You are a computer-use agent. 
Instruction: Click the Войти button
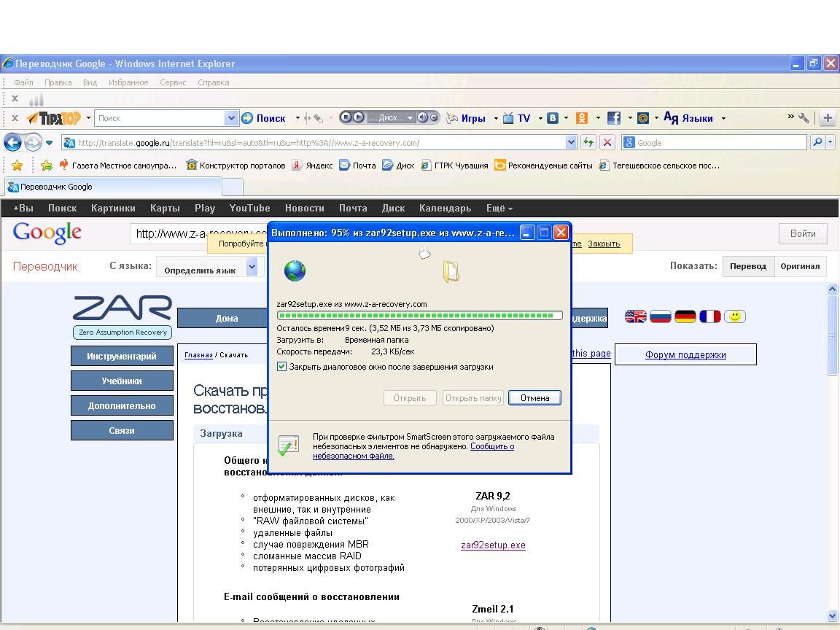(x=803, y=233)
